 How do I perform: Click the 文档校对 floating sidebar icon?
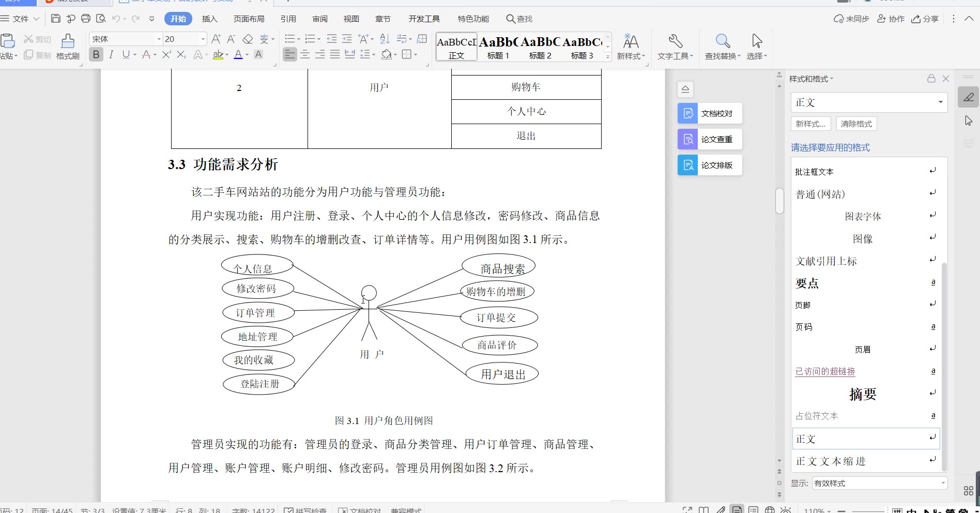(x=688, y=113)
